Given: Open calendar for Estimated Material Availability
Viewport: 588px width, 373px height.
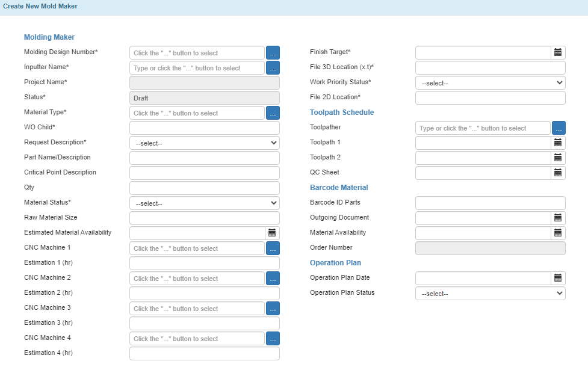Looking at the screenshot, I should point(272,233).
